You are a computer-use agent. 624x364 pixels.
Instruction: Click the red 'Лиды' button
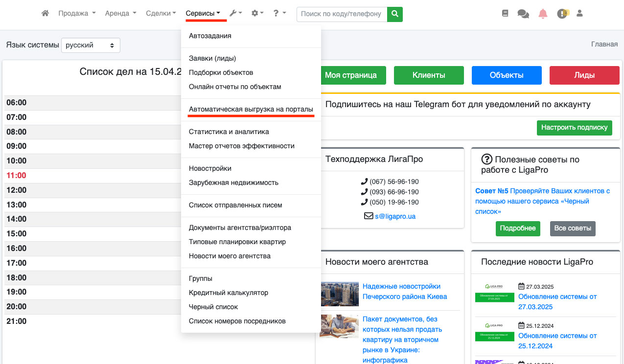(x=584, y=75)
